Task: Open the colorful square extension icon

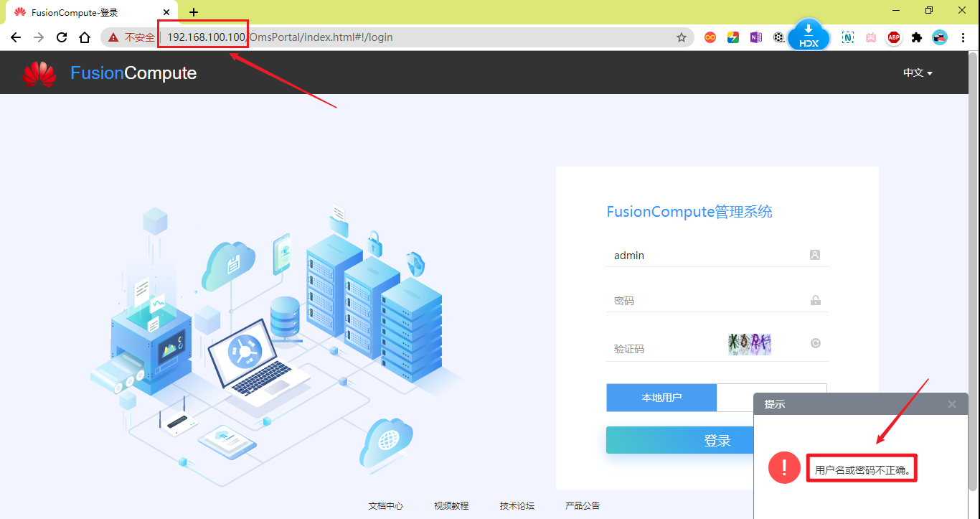Action: coord(733,37)
